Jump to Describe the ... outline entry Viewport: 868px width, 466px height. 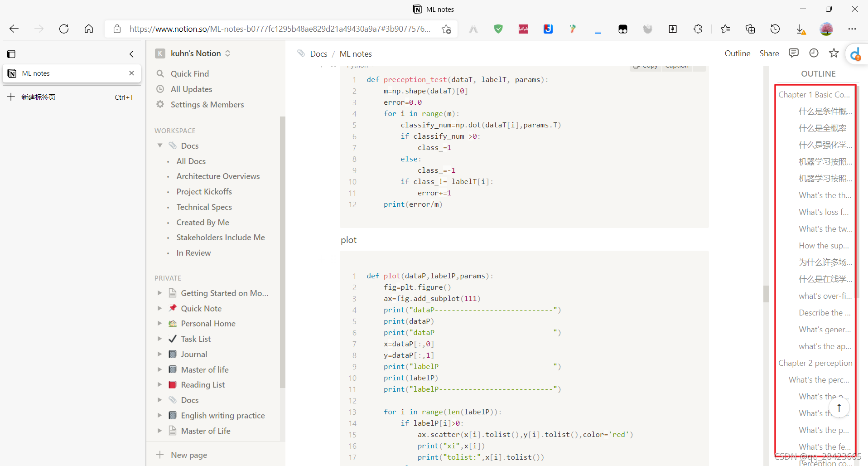point(825,312)
